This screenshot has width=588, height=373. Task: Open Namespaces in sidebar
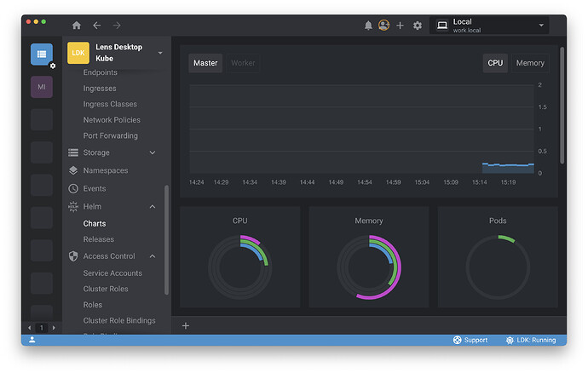click(106, 170)
